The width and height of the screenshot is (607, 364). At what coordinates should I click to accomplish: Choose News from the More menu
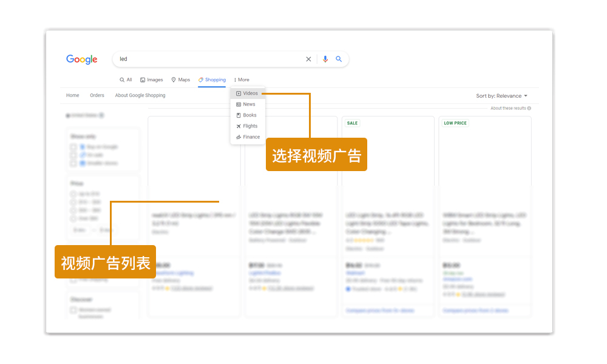(x=248, y=104)
